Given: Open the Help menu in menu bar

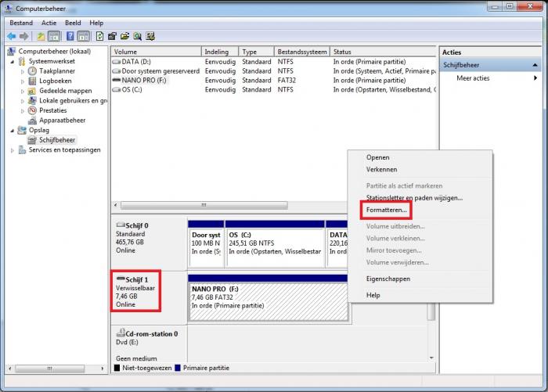Looking at the screenshot, I should pyautogui.click(x=96, y=23).
